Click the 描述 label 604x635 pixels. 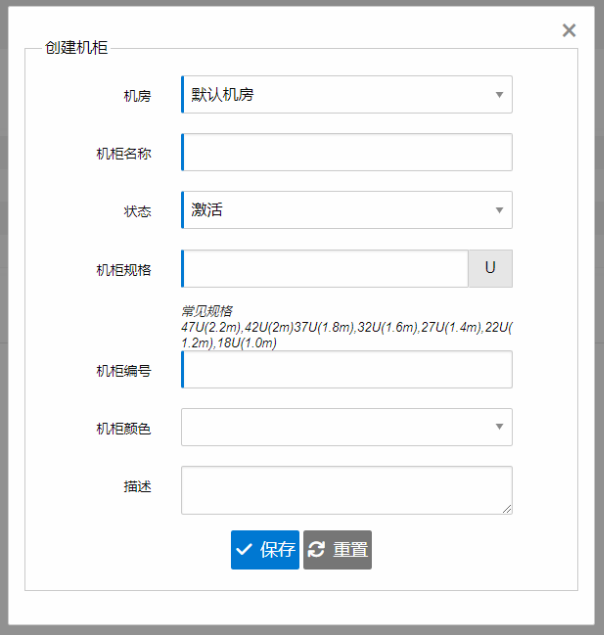coord(137,486)
